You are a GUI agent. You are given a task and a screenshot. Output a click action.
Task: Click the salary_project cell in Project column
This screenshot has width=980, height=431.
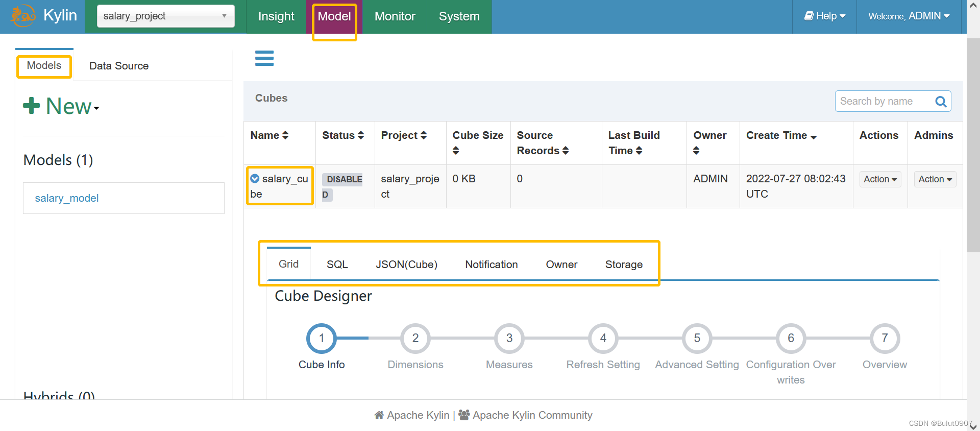(410, 186)
